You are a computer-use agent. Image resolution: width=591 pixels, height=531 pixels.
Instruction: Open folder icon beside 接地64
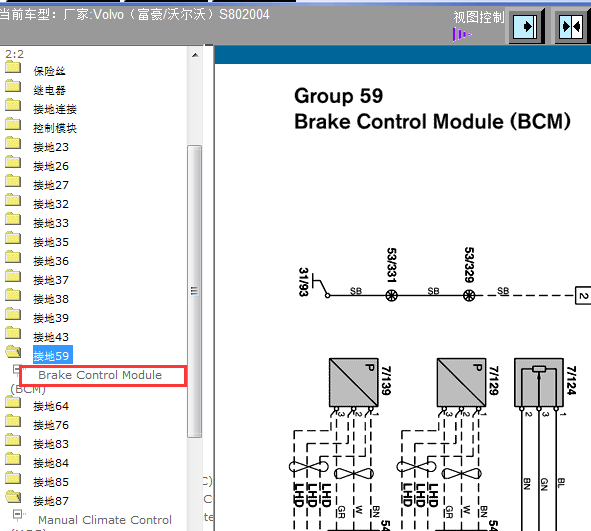click(x=13, y=402)
